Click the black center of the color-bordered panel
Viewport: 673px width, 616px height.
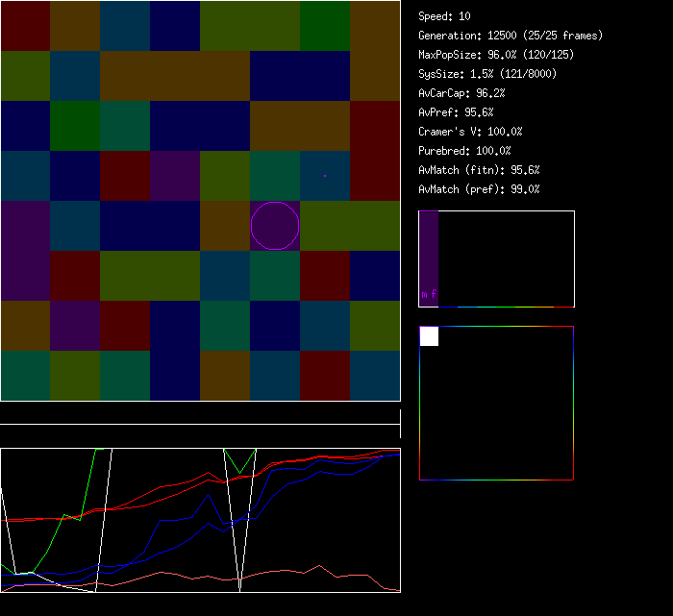point(496,404)
